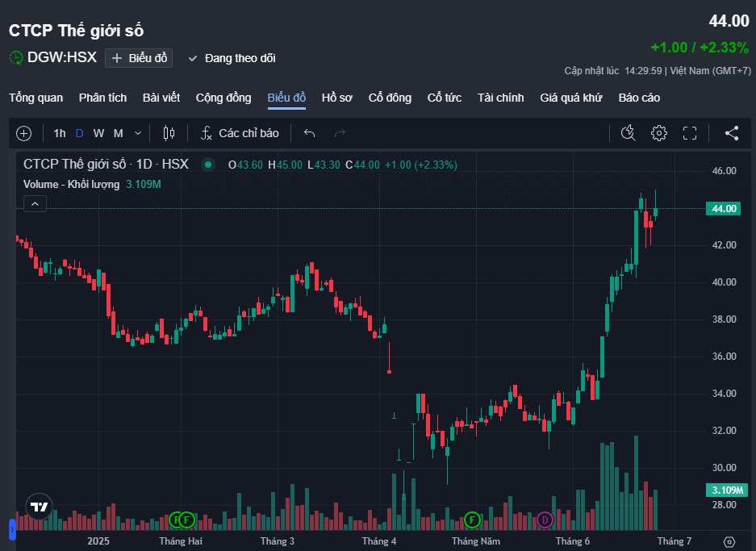Select the M monthly interval
Image resolution: width=756 pixels, height=551 pixels.
(118, 133)
